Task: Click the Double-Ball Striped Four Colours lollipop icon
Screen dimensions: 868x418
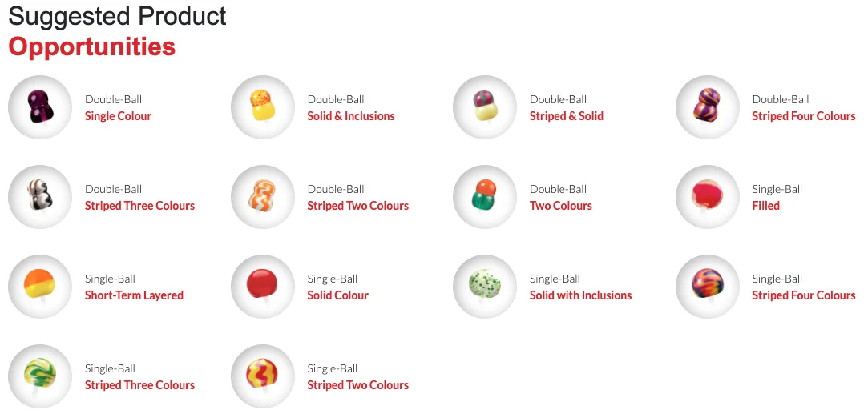Action: tap(707, 107)
